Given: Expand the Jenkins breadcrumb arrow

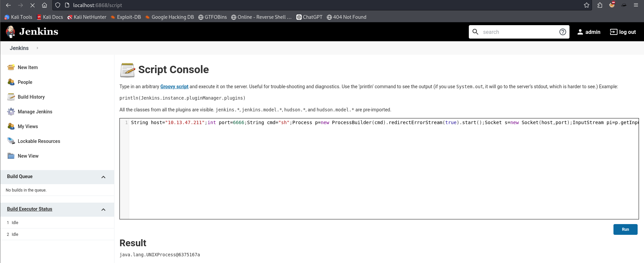Looking at the screenshot, I should point(37,48).
